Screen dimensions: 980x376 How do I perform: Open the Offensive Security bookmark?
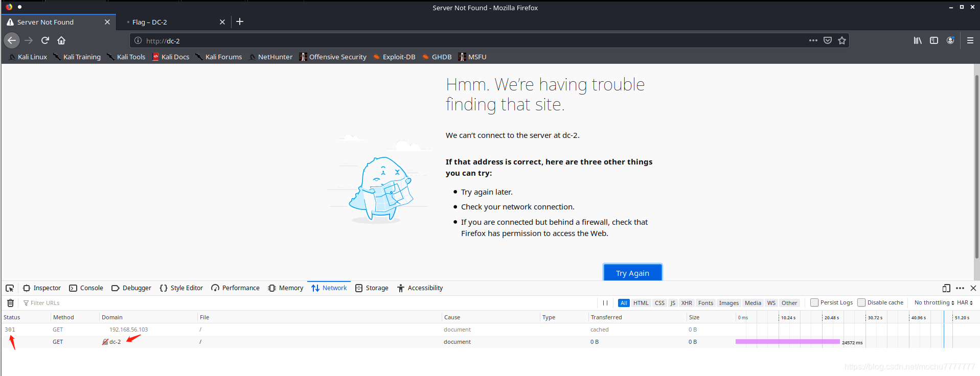point(333,57)
